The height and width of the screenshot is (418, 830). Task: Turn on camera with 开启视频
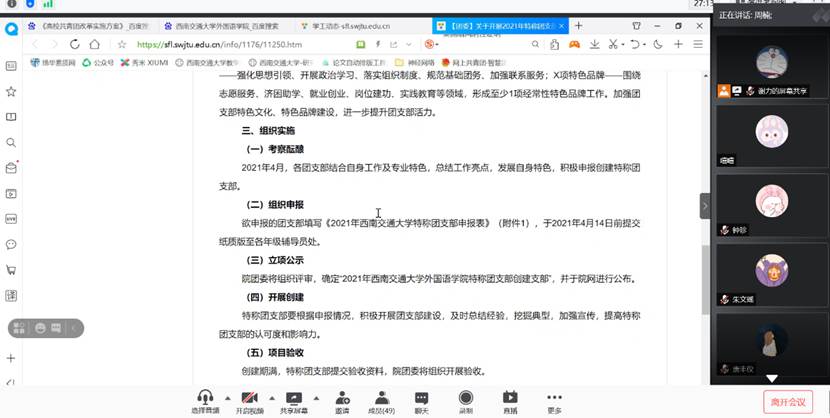(x=249, y=402)
